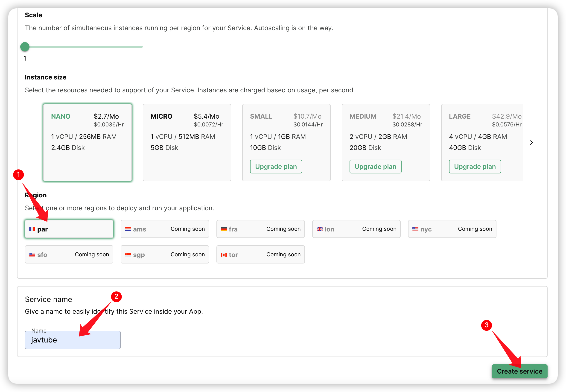Click the UK flag next to lon
This screenshot has width=566, height=392.
click(x=319, y=229)
